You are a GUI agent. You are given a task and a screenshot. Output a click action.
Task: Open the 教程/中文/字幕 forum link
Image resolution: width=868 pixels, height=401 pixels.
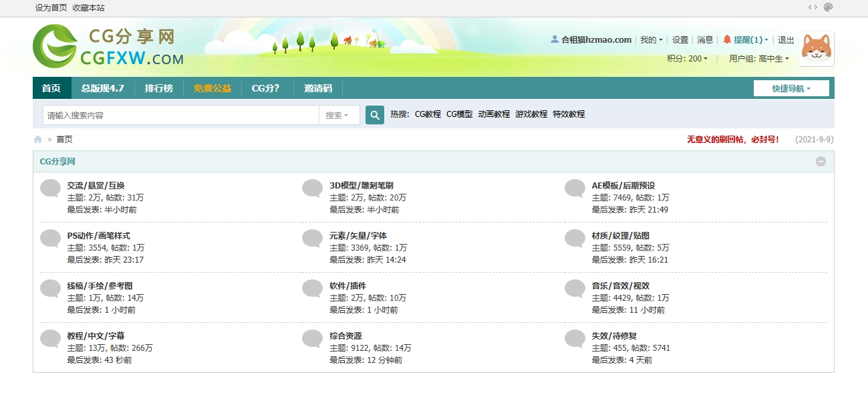[96, 336]
